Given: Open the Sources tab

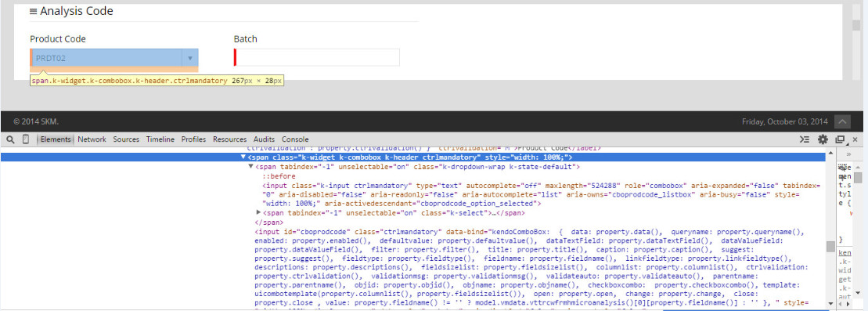Looking at the screenshot, I should pyautogui.click(x=126, y=139).
